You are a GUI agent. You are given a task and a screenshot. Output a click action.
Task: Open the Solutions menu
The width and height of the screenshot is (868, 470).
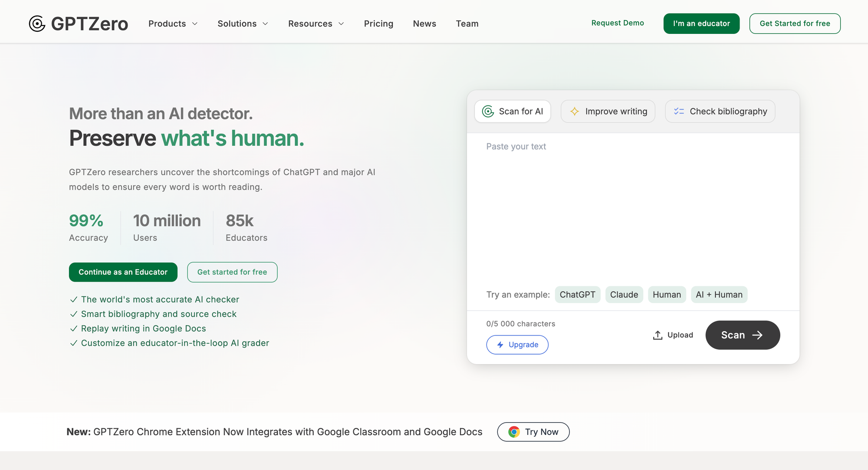coord(243,23)
